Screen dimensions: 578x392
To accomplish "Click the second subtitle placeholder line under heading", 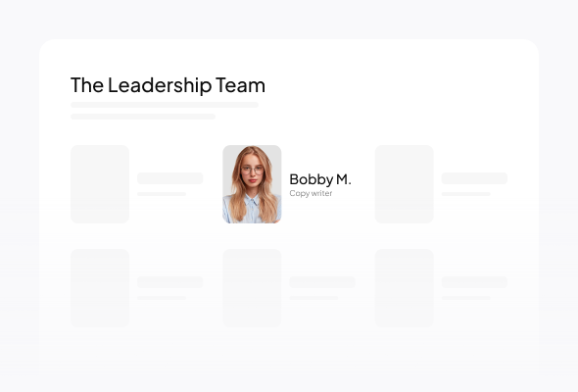I will click(x=143, y=117).
